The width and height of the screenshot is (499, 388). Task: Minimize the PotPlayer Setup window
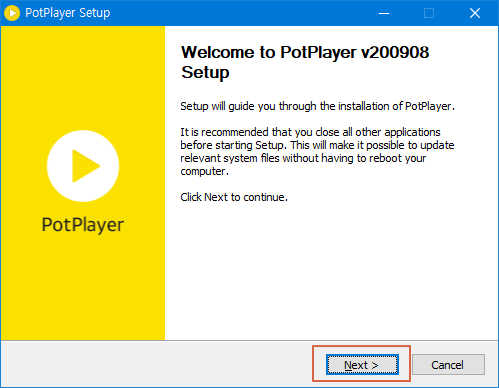click(x=384, y=13)
